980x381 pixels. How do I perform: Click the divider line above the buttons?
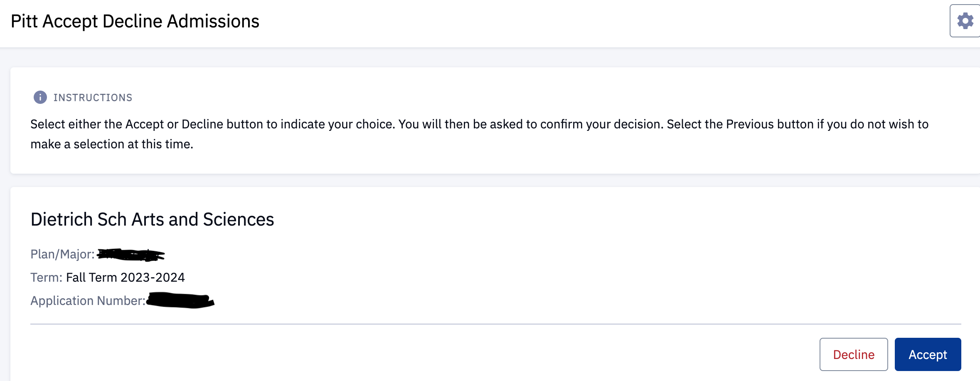pos(495,324)
